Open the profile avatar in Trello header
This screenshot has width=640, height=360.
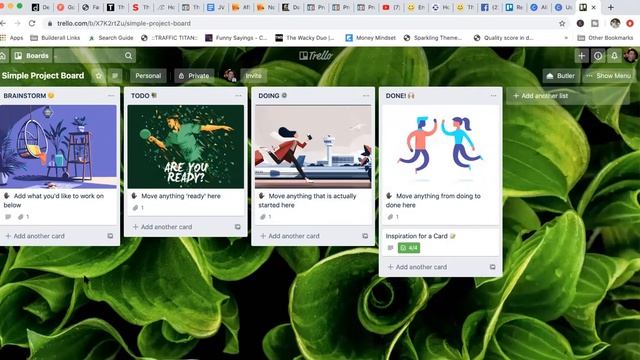click(631, 56)
